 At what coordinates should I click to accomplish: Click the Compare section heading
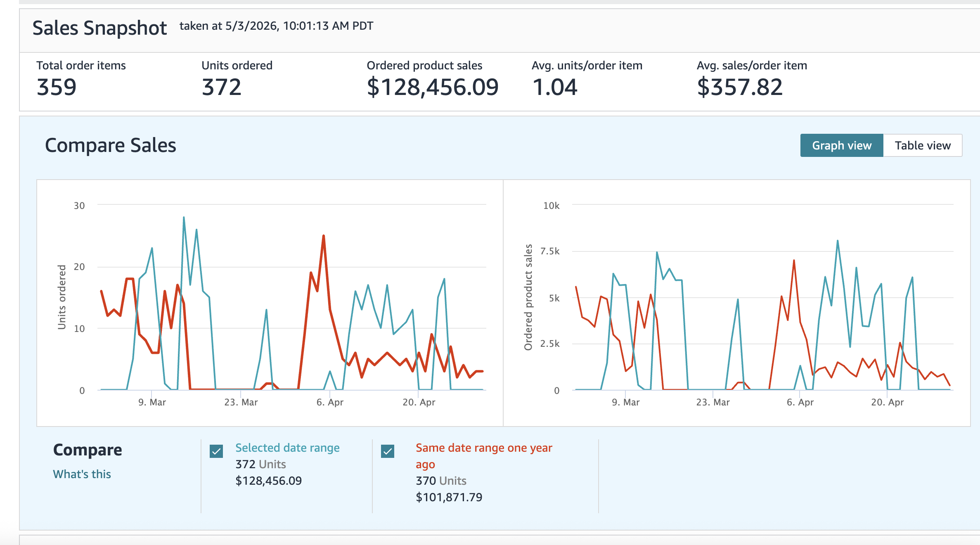pyautogui.click(x=88, y=450)
